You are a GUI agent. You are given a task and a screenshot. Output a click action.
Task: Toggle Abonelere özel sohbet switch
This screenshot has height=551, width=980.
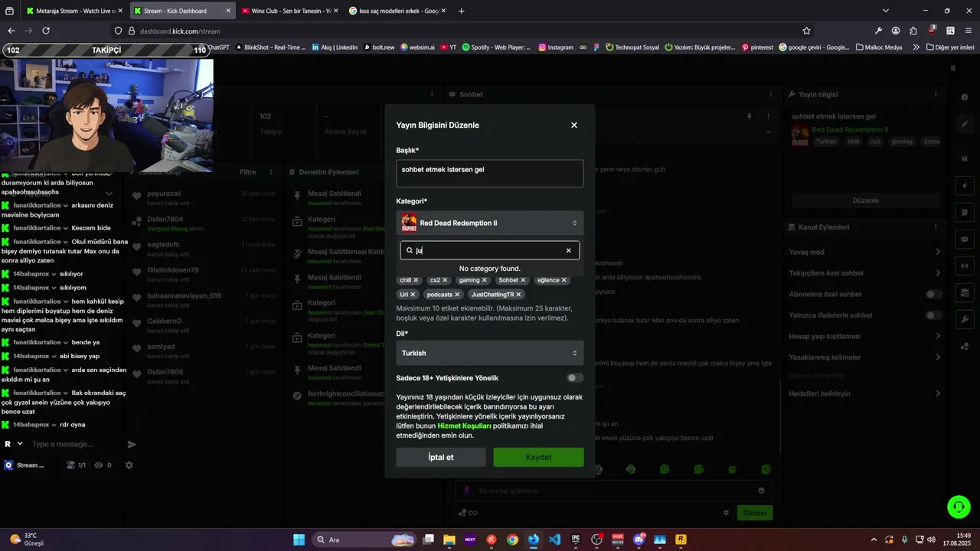coord(933,294)
